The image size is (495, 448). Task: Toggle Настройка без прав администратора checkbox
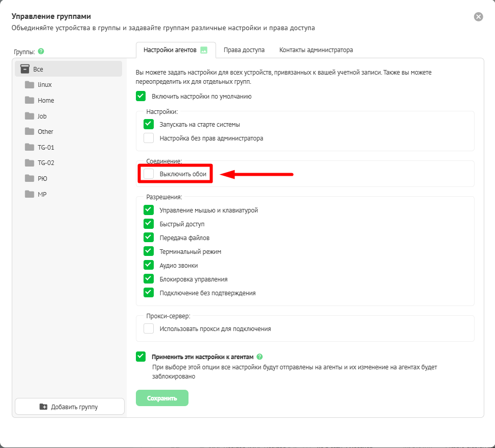point(149,138)
